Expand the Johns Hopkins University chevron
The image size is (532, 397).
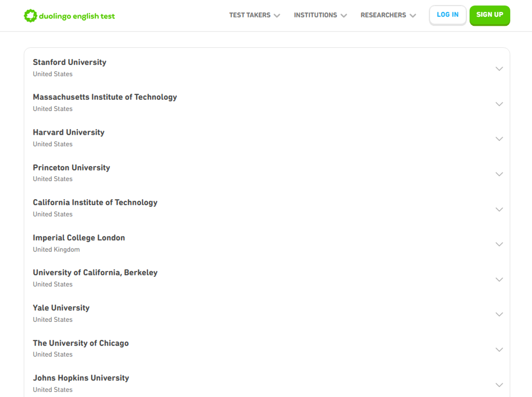pyautogui.click(x=499, y=385)
